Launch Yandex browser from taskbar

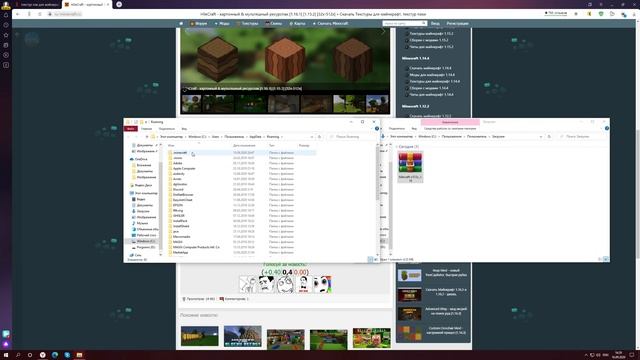click(x=42, y=355)
